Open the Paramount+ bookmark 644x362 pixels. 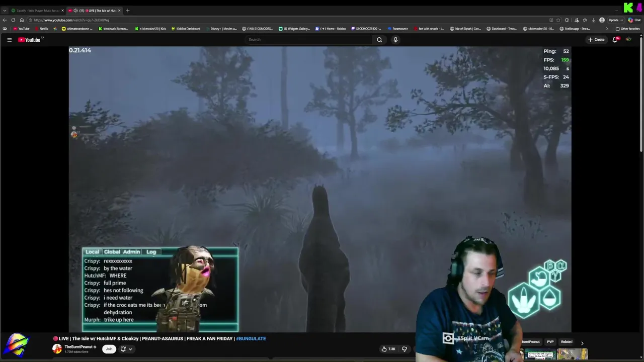[397, 29]
